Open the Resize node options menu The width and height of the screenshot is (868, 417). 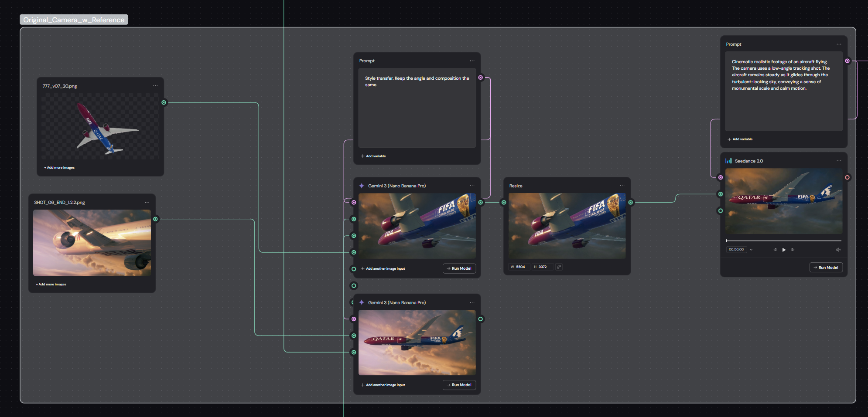click(x=622, y=186)
